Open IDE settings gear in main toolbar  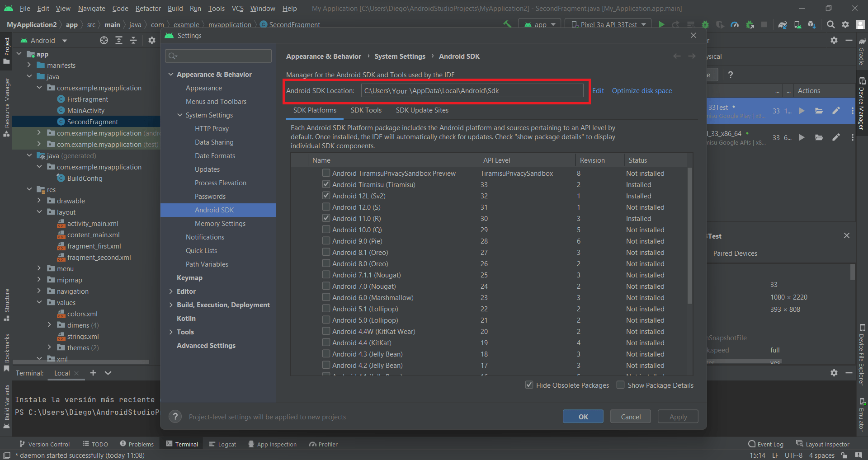845,24
